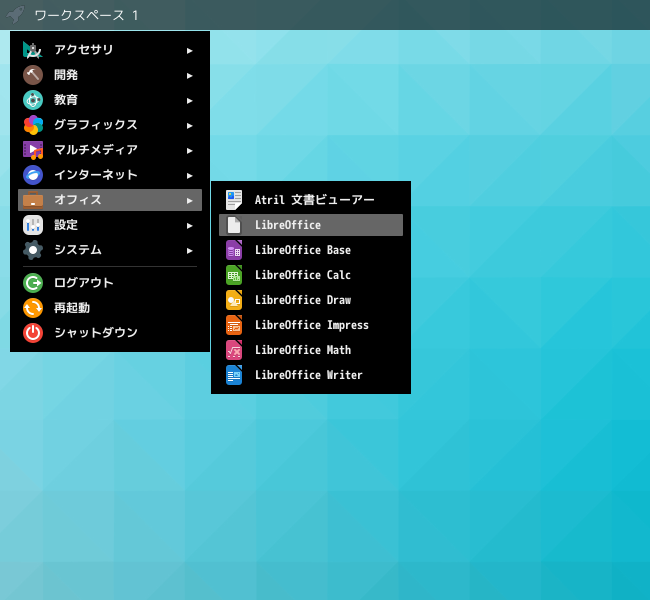Expand the 設定 submenu arrow
This screenshot has height=600, width=650.
pos(189,226)
